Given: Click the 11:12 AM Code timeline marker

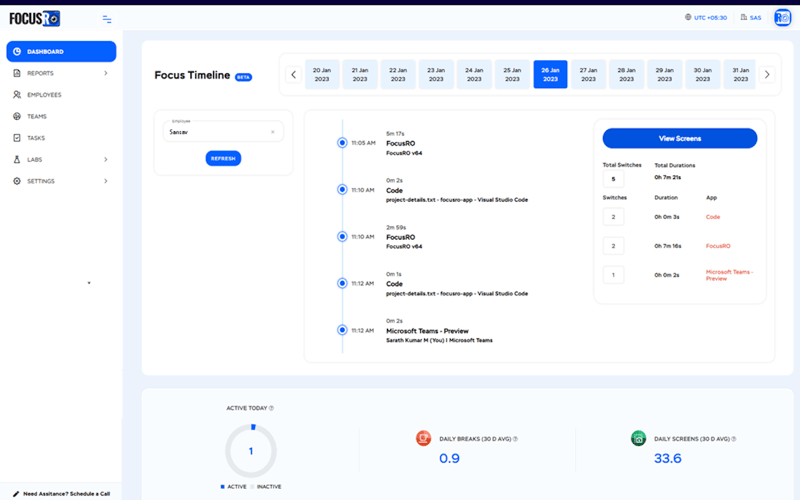Looking at the screenshot, I should pyautogui.click(x=342, y=283).
